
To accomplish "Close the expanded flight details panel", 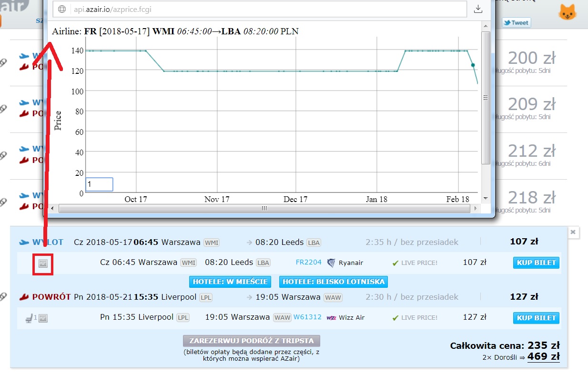I will (573, 232).
